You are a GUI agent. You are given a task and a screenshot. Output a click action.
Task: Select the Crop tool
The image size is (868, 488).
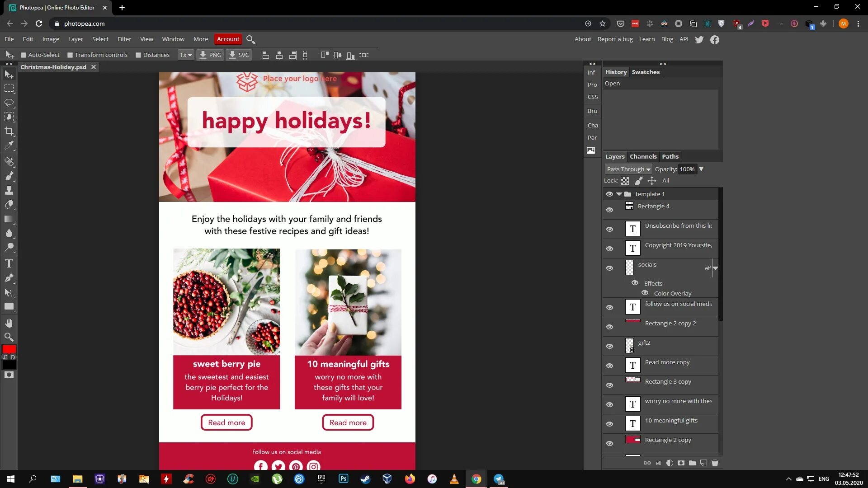(x=9, y=131)
